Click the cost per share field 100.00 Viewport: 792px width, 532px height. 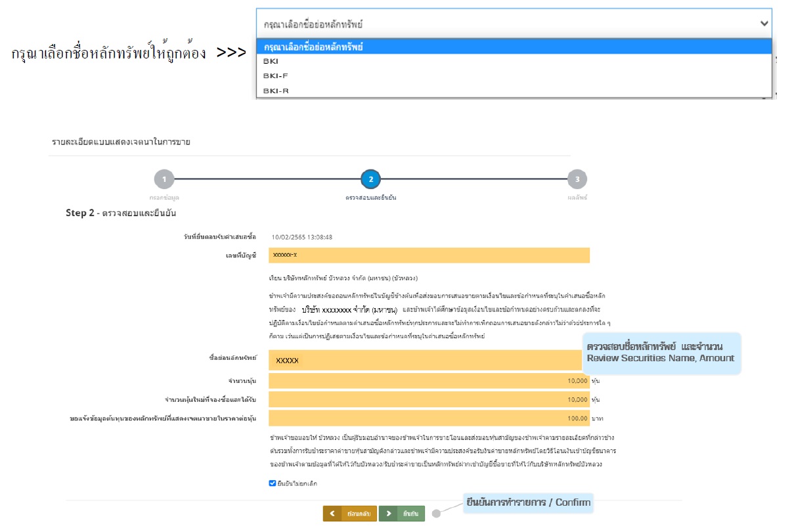pos(429,418)
